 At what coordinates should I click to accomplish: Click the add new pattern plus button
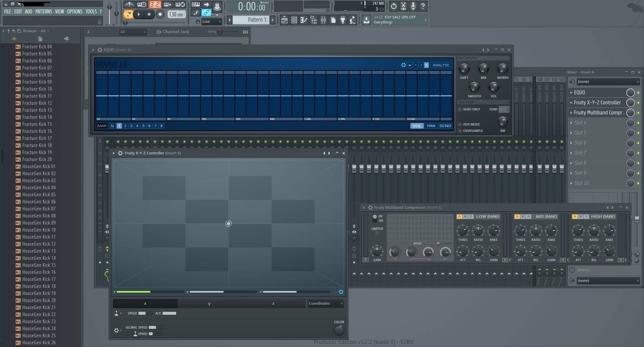(272, 20)
